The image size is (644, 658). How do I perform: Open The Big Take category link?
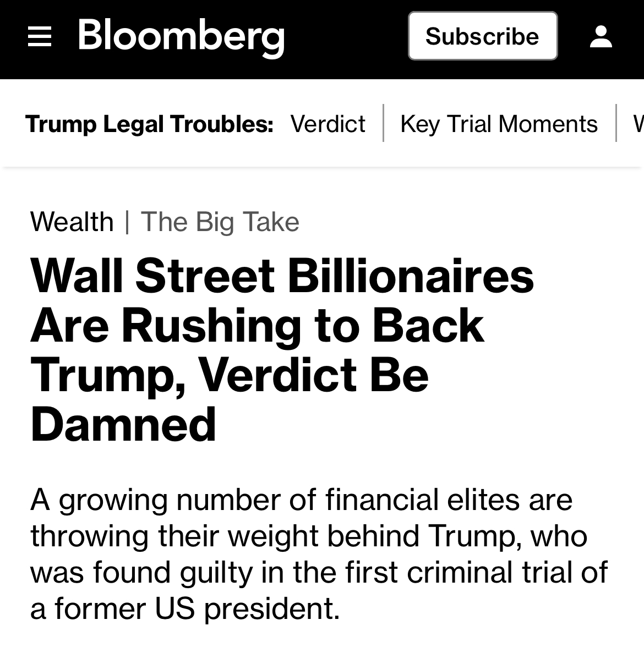point(220,222)
